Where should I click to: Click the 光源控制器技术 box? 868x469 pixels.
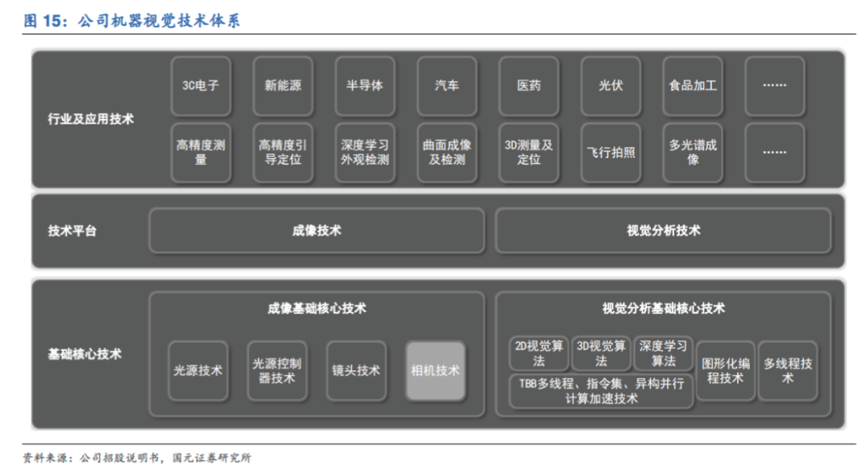[x=276, y=370]
